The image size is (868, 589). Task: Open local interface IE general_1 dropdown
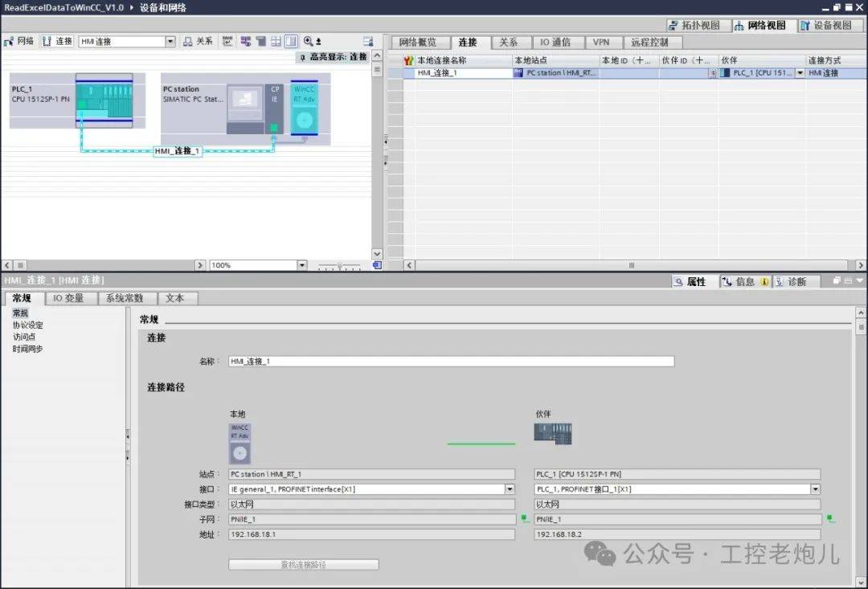510,489
